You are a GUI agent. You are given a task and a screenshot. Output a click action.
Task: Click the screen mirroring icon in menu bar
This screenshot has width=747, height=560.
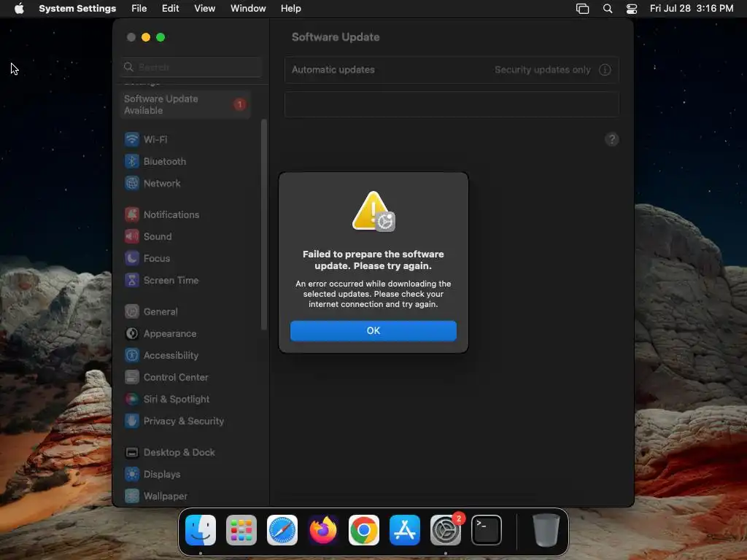[582, 9]
